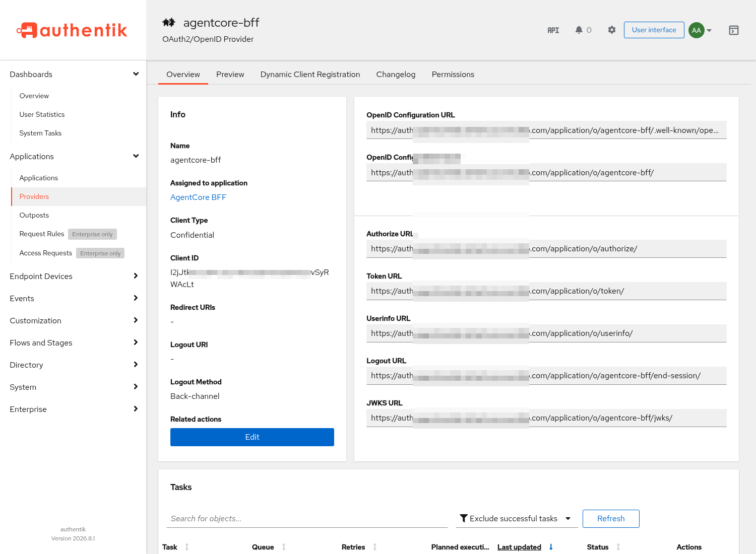This screenshot has width=756, height=554.
Task: Sort by Last updated header
Action: pos(519,547)
